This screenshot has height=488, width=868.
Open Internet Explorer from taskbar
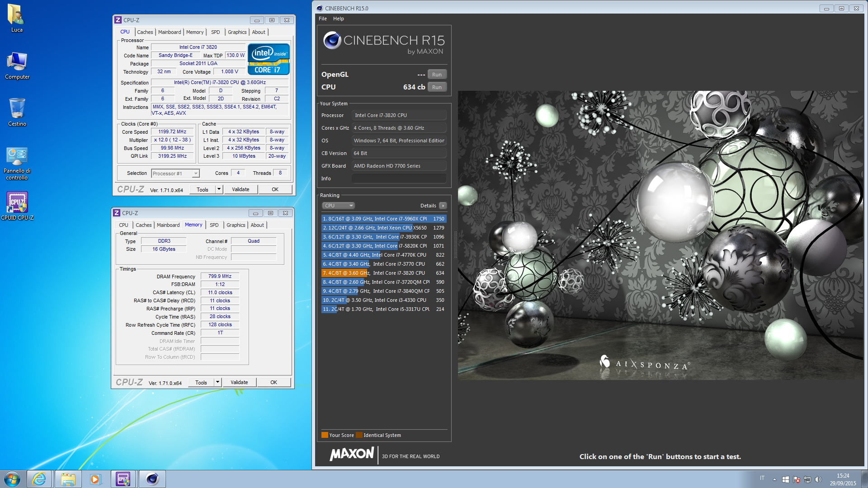click(39, 479)
